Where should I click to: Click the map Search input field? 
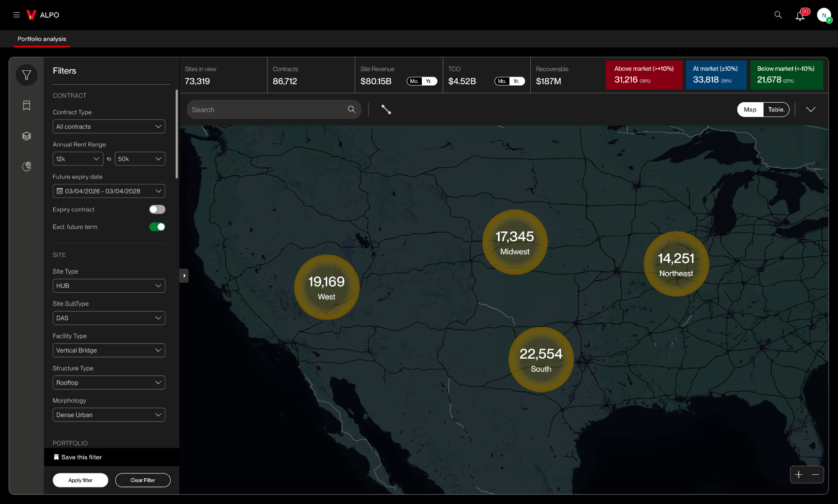274,109
